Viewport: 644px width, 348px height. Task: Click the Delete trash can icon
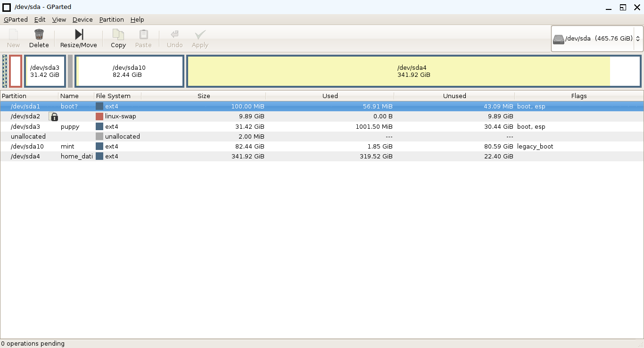click(x=39, y=34)
